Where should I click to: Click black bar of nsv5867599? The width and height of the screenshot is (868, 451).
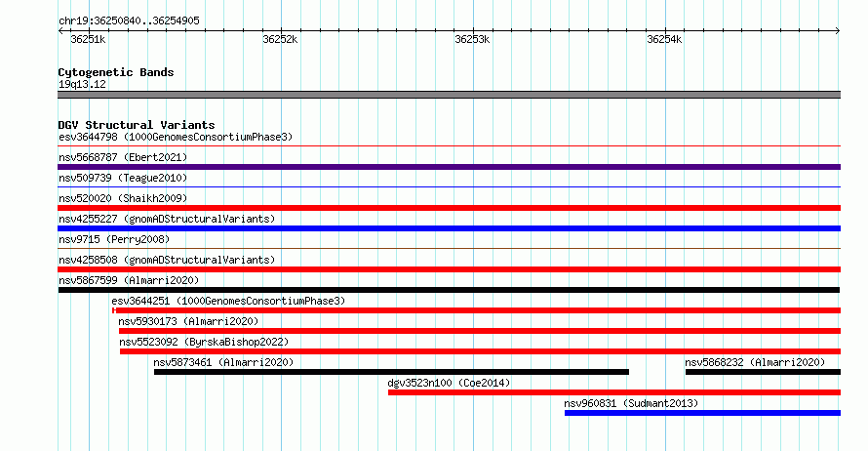(449, 290)
